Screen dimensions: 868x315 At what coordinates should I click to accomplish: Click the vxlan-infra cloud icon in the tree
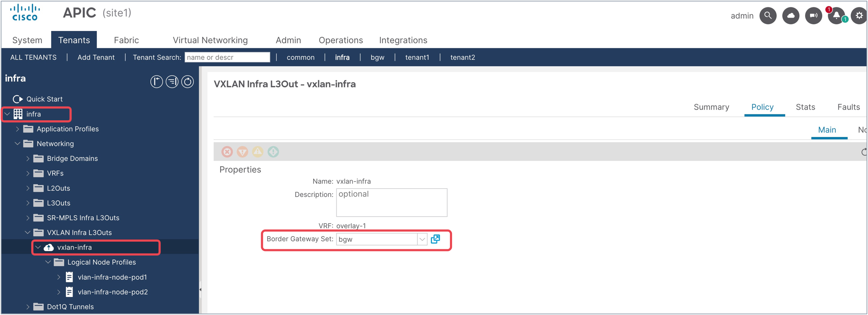click(x=49, y=247)
